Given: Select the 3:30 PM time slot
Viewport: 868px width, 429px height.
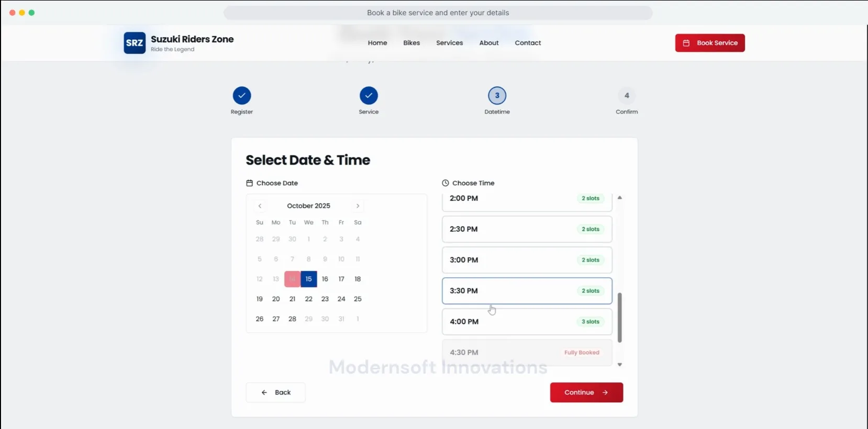Looking at the screenshot, I should (x=527, y=291).
